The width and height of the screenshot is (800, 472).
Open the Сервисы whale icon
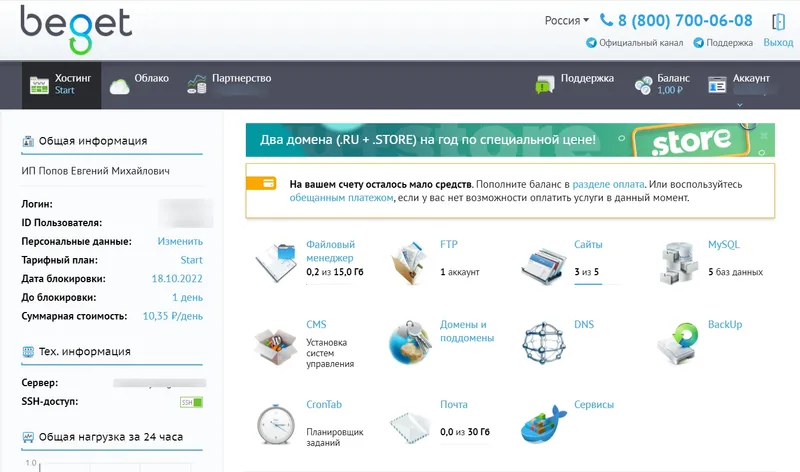point(544,425)
